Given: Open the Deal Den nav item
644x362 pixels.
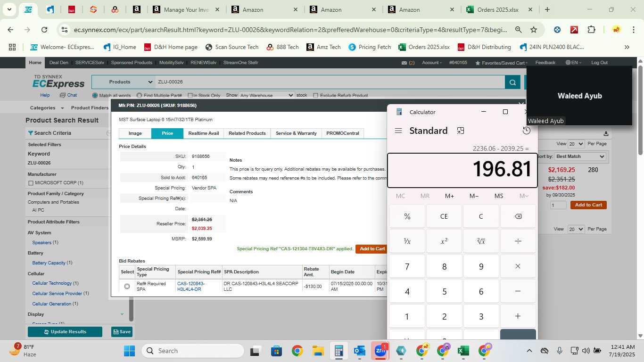Looking at the screenshot, I should pos(59,63).
